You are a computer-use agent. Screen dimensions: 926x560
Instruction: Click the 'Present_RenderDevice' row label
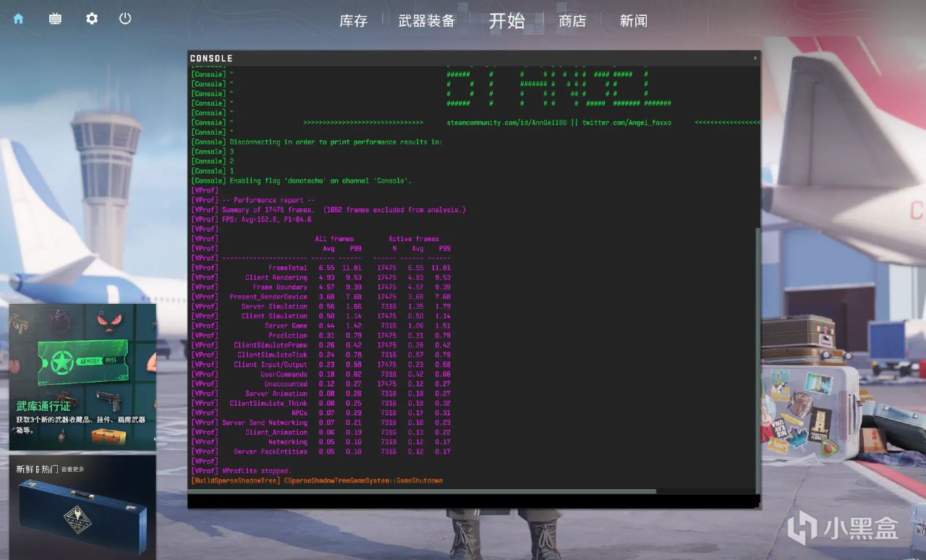point(268,297)
